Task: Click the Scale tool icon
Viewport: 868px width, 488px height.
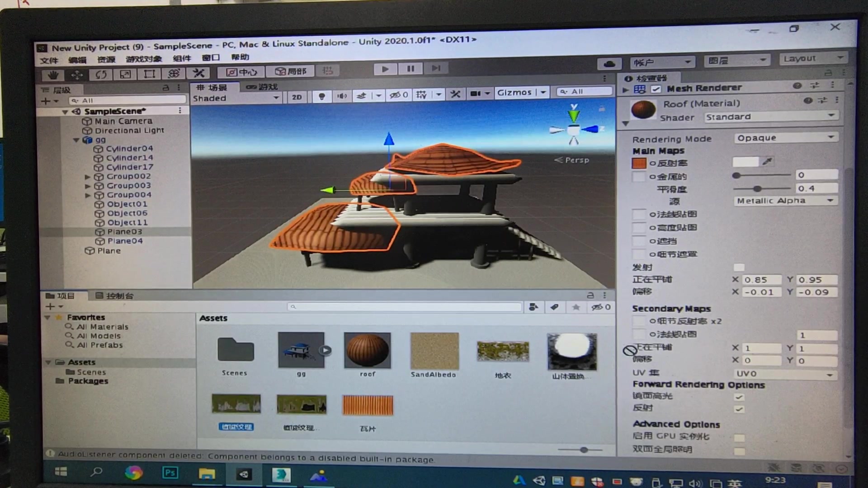Action: coord(126,72)
